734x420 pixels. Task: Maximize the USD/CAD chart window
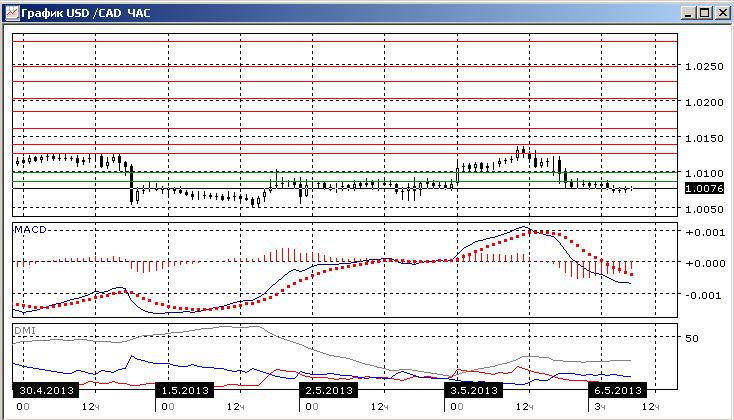pyautogui.click(x=705, y=13)
